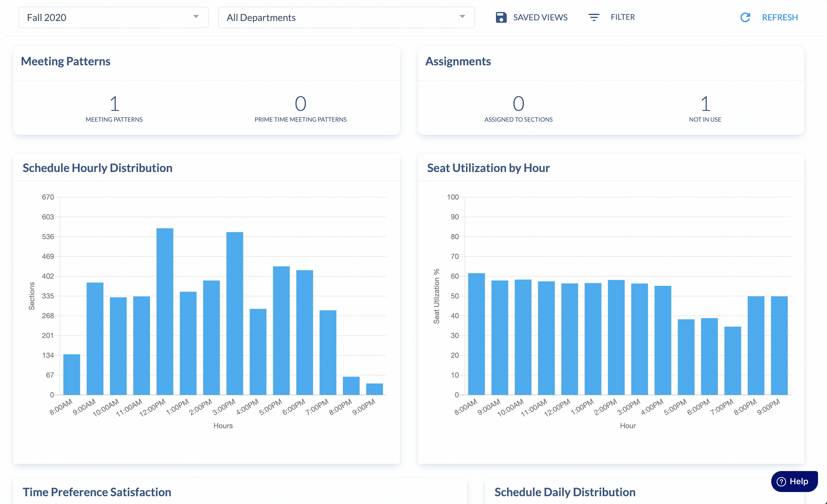The width and height of the screenshot is (827, 504).
Task: Select the 12:00PM bar in Schedule Hourly Distribution
Action: tap(165, 311)
